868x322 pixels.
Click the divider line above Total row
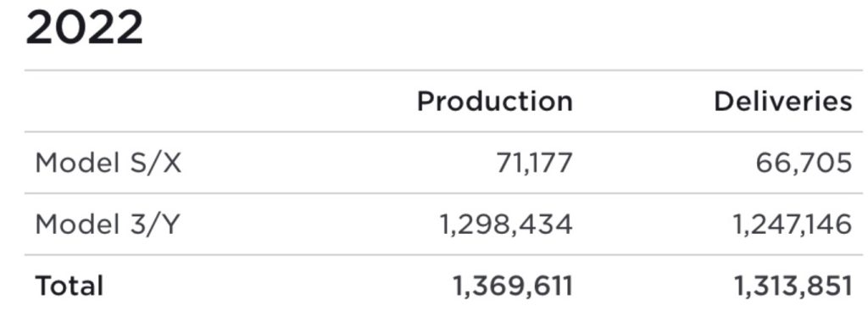coord(443,255)
